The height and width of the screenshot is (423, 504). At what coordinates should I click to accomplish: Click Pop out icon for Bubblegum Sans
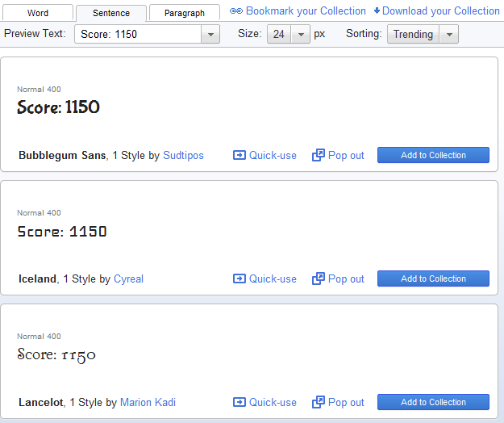click(x=319, y=155)
